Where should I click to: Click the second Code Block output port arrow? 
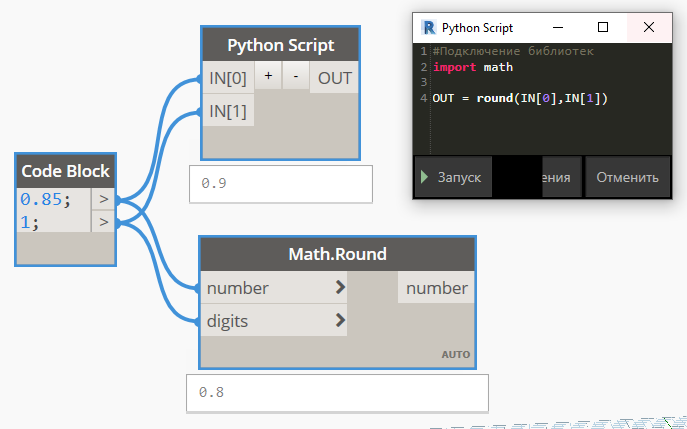coord(102,222)
